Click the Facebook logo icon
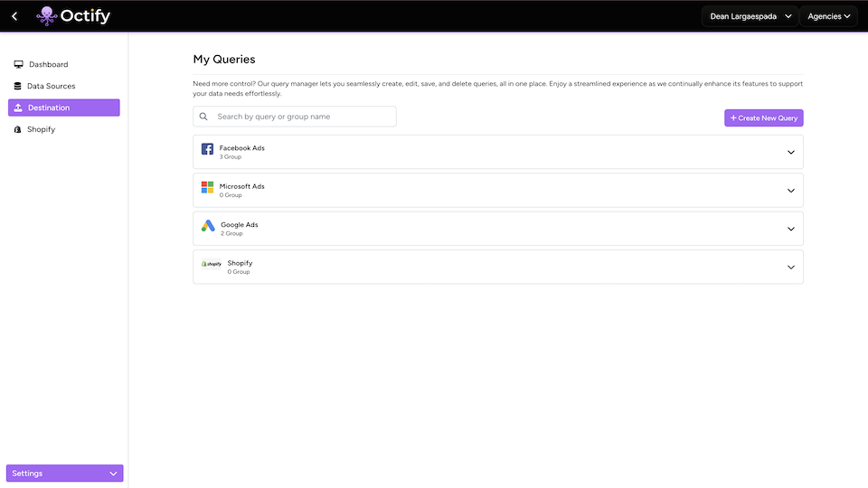 [208, 149]
